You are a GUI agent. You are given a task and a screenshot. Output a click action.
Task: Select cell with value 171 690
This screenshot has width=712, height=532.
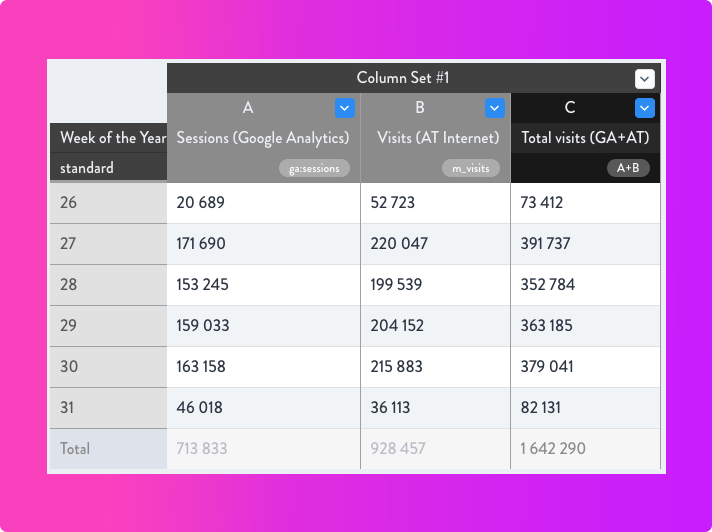[263, 244]
